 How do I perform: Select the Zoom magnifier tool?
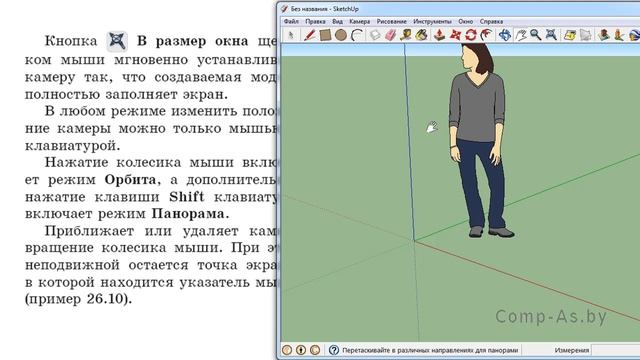tap(536, 35)
